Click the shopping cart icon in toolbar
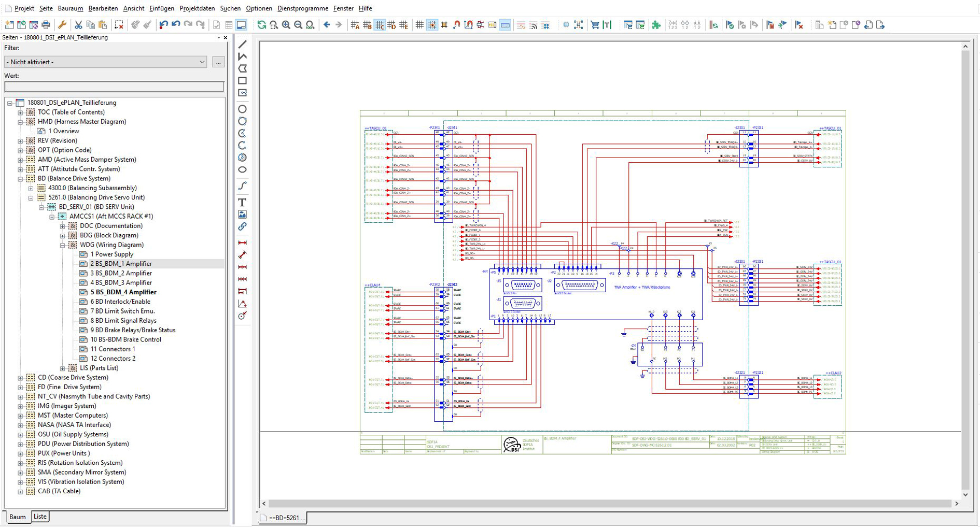 click(595, 25)
